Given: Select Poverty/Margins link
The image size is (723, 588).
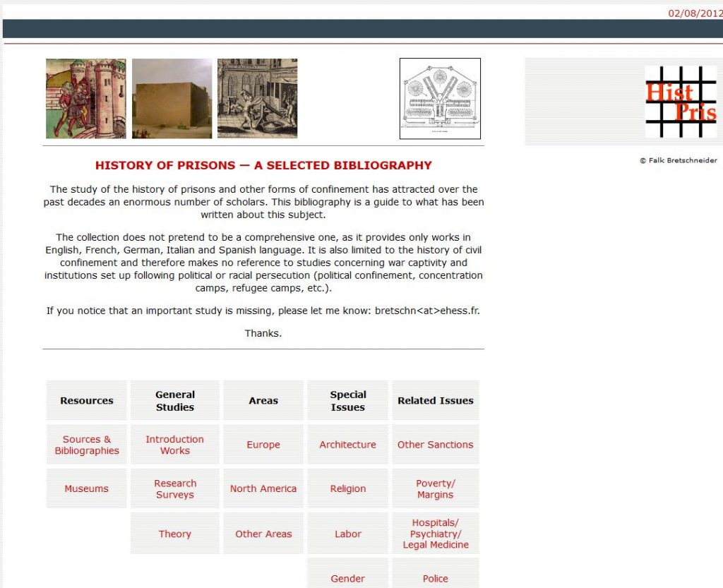Looking at the screenshot, I should [x=435, y=488].
